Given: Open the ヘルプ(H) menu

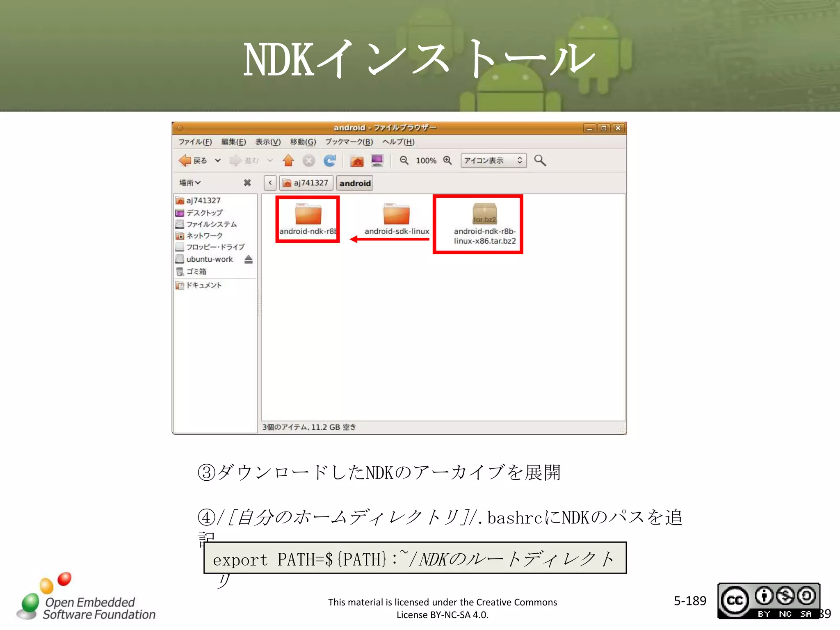Looking at the screenshot, I should click(398, 142).
